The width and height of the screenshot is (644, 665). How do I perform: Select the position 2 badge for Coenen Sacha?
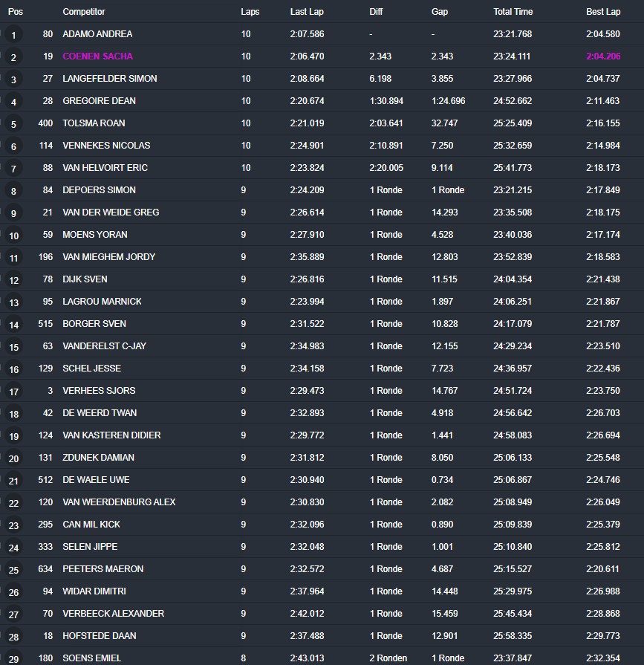14,57
